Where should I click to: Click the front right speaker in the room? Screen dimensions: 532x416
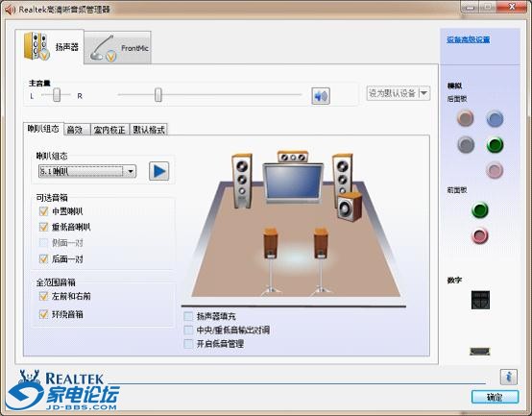(342, 177)
